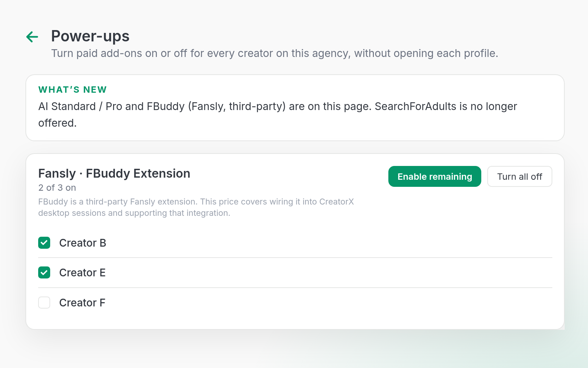Go back using the green arrow
Image resolution: width=588 pixels, height=368 pixels.
point(32,37)
